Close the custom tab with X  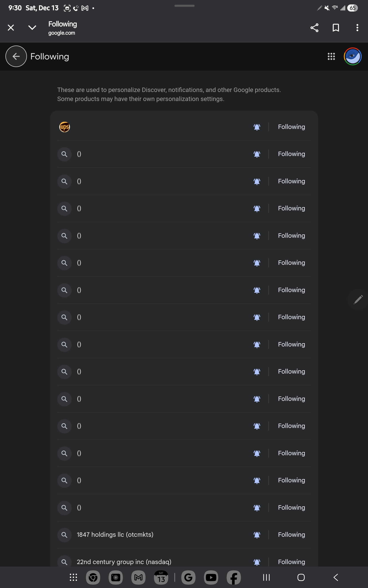[x=11, y=28]
